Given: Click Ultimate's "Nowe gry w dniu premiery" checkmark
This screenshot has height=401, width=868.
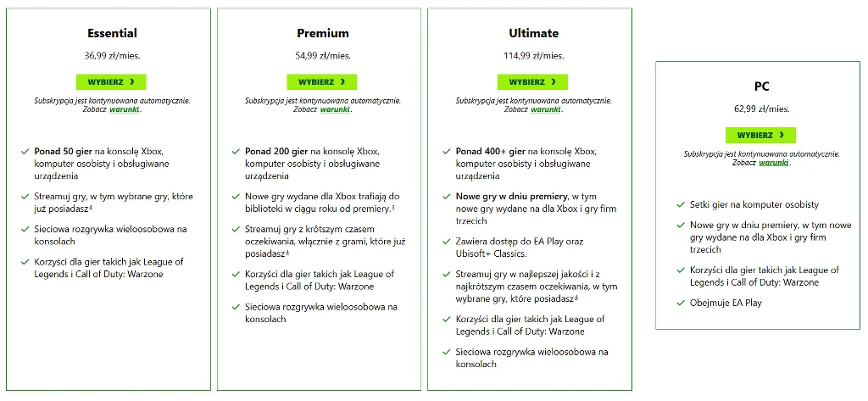Looking at the screenshot, I should tap(447, 197).
